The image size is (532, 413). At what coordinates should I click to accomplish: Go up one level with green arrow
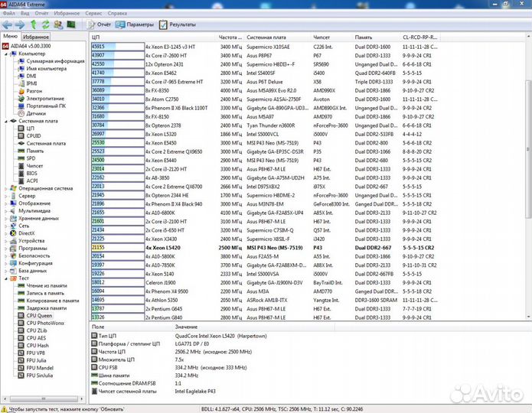click(33, 24)
